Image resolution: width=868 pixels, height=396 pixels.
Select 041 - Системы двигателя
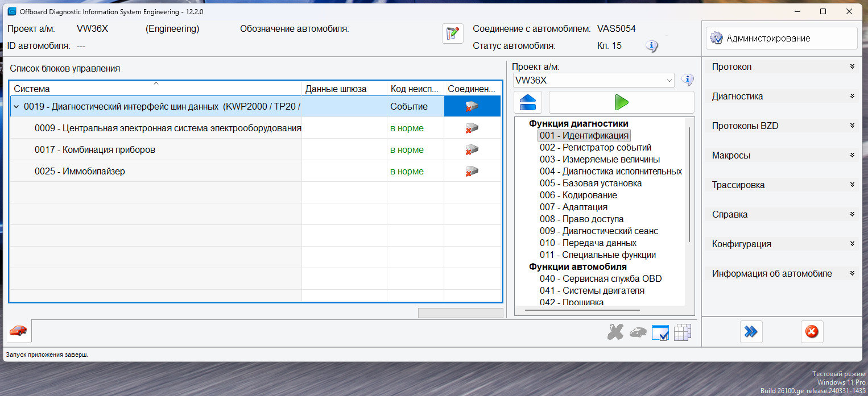click(x=592, y=290)
